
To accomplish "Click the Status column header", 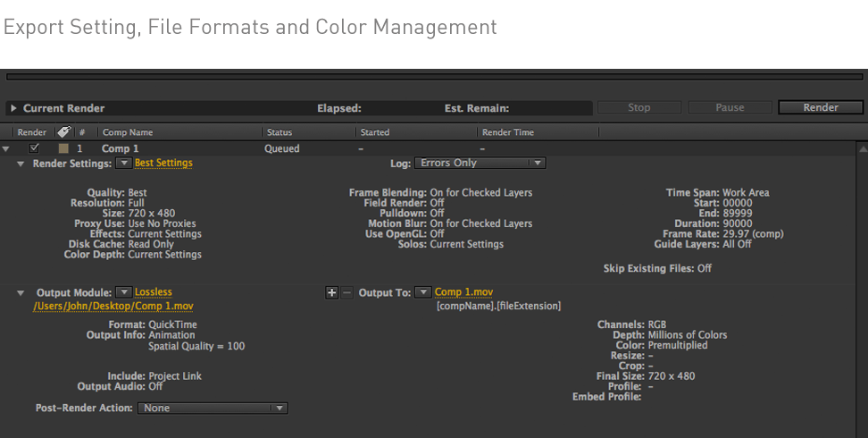I will (280, 132).
